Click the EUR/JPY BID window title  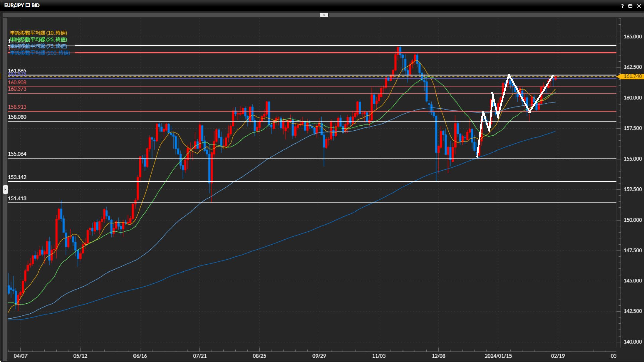(x=22, y=5)
